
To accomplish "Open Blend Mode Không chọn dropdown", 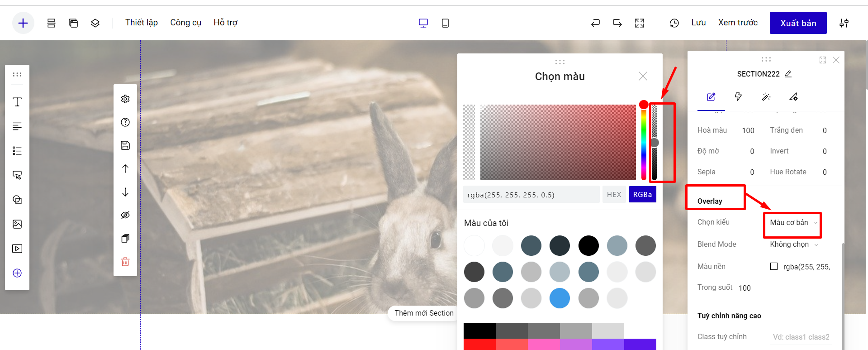I will click(x=793, y=245).
